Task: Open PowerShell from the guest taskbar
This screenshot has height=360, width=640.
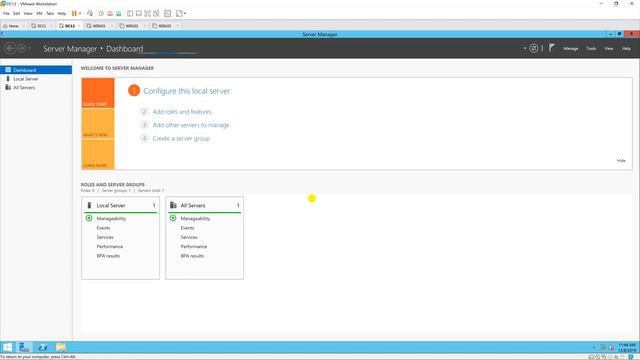Action: pos(42,347)
